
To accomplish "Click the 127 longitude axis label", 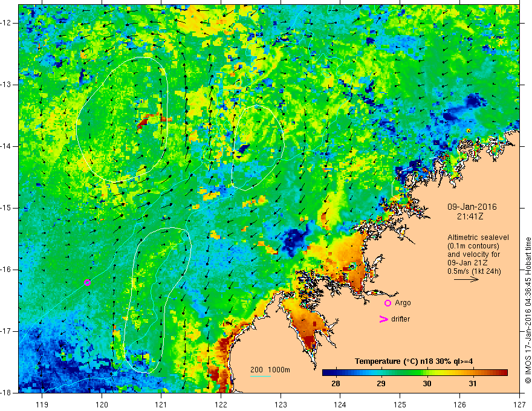I will (519, 404).
